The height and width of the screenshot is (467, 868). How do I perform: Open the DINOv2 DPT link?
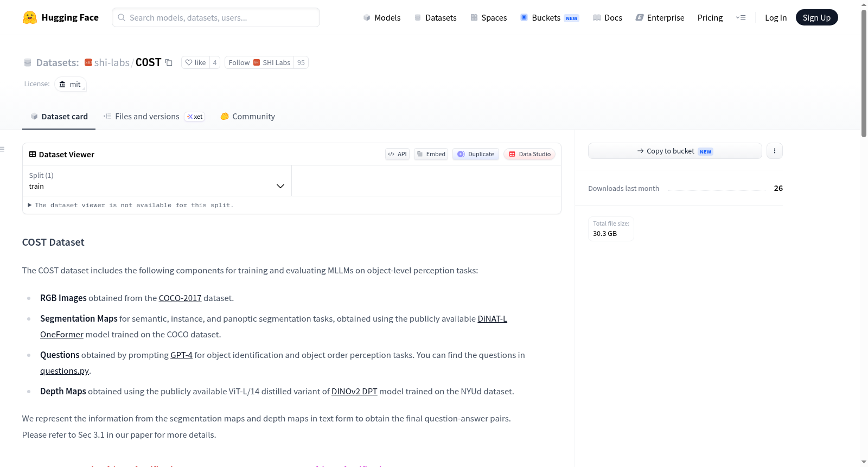click(354, 392)
